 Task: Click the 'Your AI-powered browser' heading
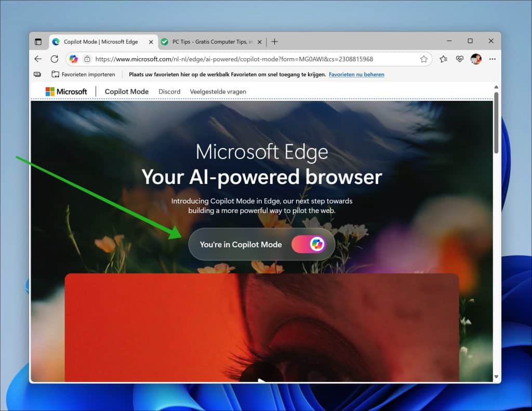[262, 177]
